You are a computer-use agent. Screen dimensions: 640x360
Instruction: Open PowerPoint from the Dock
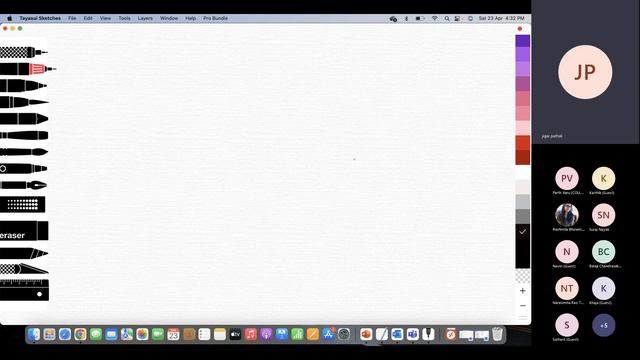point(366,335)
